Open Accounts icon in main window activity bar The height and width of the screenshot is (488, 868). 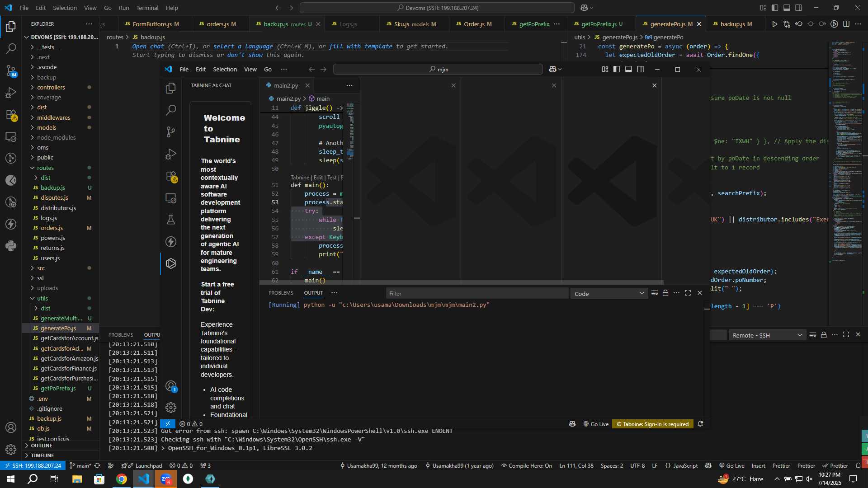pyautogui.click(x=11, y=427)
